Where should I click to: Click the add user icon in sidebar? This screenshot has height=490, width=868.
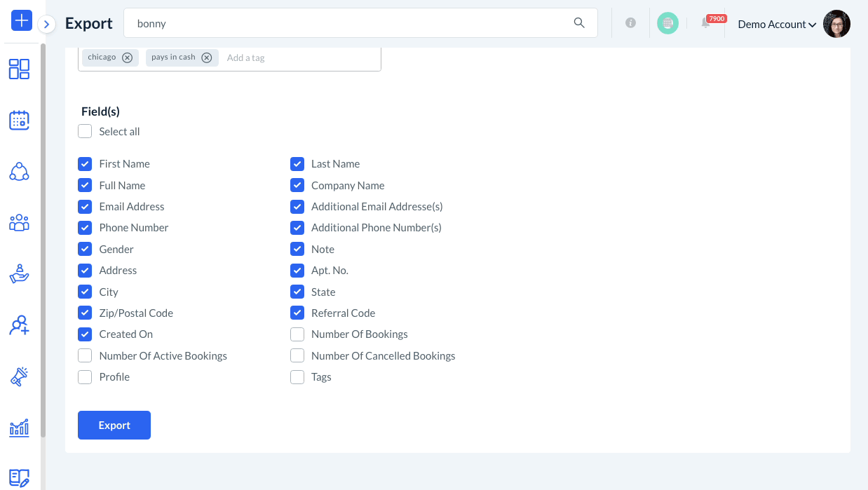[x=19, y=325]
